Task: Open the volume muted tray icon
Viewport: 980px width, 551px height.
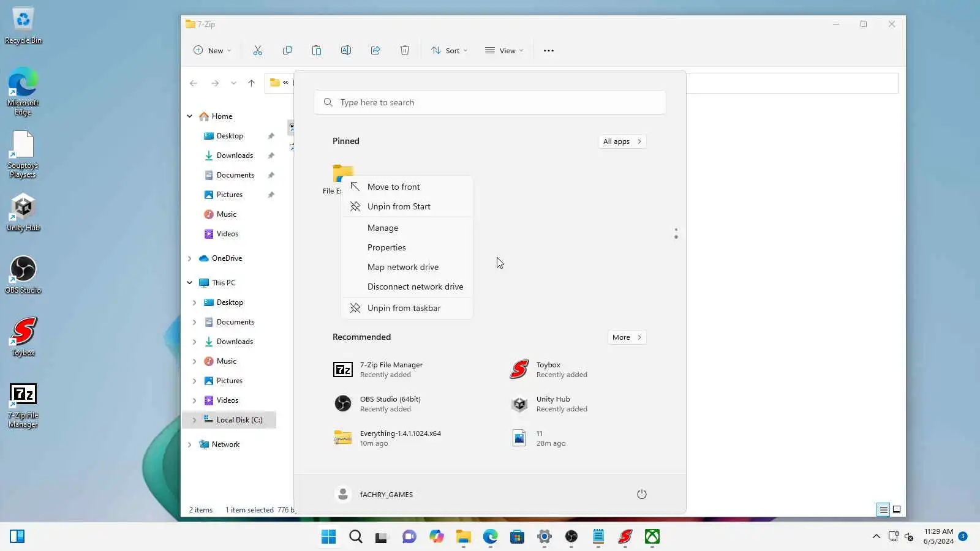Action: click(x=909, y=537)
